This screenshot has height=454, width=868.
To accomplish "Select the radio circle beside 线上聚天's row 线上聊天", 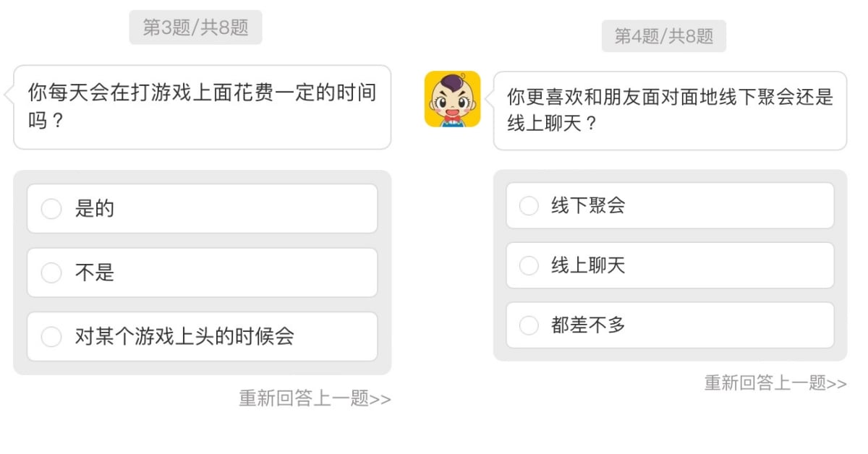I will [529, 266].
